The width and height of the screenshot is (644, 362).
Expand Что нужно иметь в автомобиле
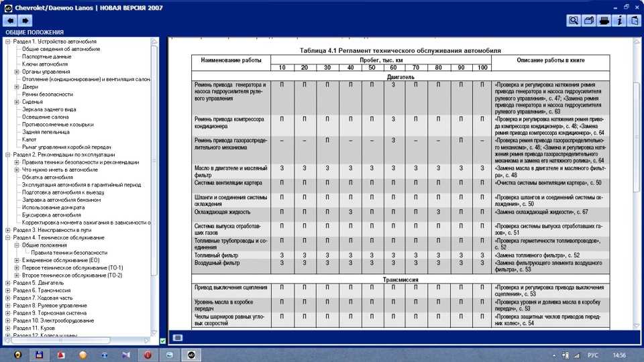pos(17,170)
